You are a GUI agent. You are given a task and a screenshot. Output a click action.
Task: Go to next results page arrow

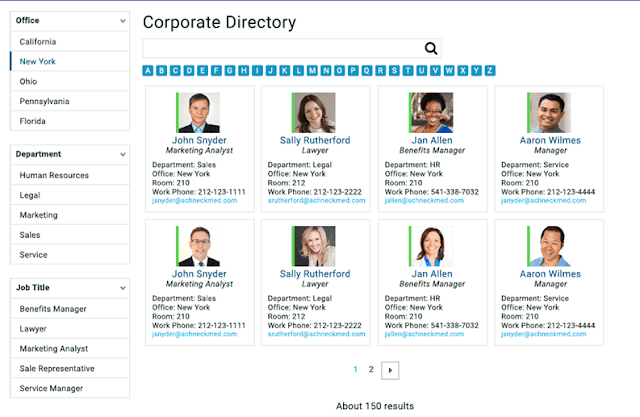[x=390, y=370]
